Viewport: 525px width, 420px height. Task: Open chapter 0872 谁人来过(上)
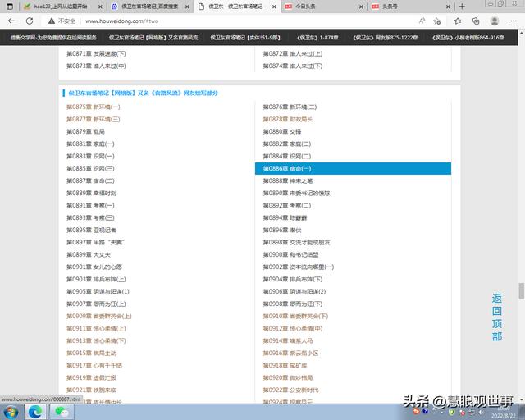tap(293, 53)
